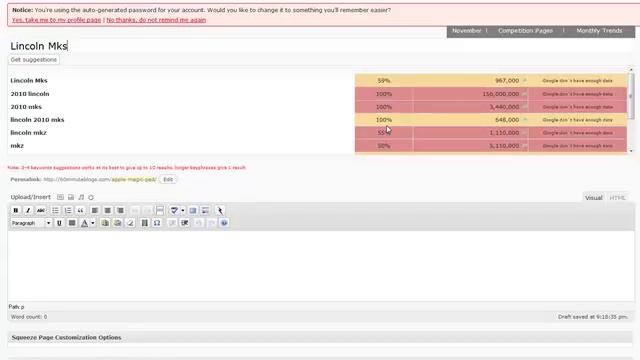Viewport: 640px width, 360px height.
Task: Click the 967,000 results value
Action: point(507,80)
